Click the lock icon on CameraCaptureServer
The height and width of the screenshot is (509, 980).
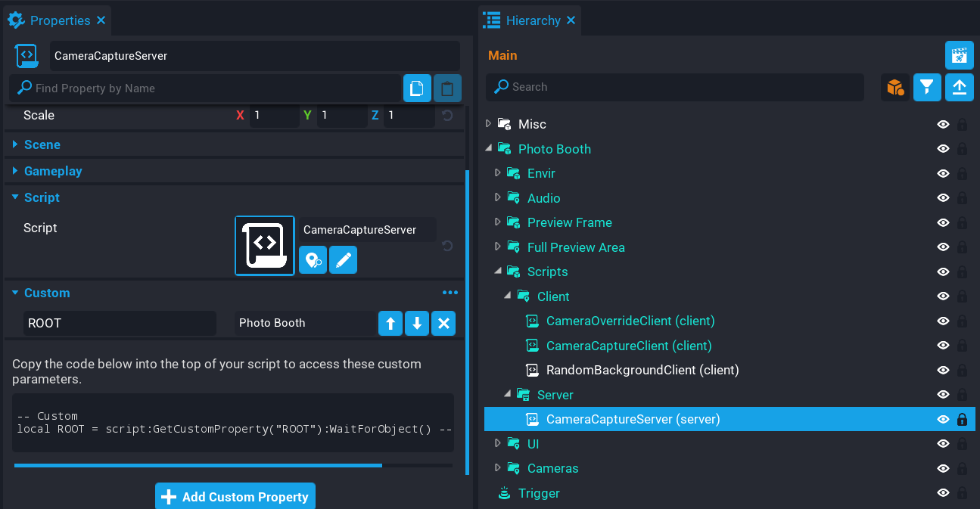[962, 419]
